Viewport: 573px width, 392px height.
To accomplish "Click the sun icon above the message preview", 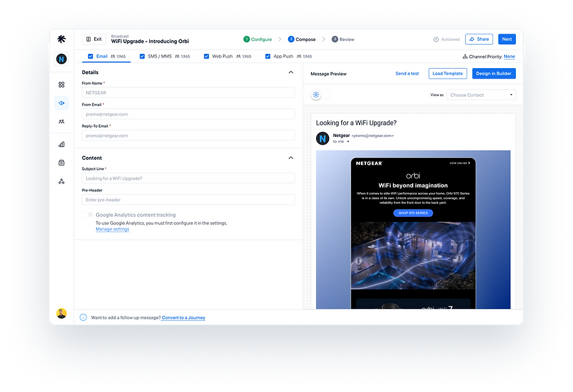I will pos(316,95).
